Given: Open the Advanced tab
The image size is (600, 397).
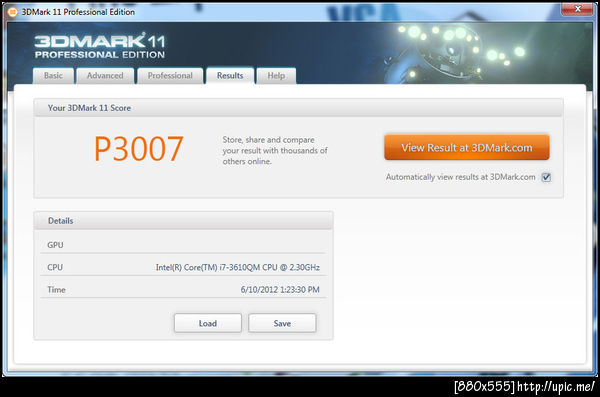Looking at the screenshot, I should point(105,76).
